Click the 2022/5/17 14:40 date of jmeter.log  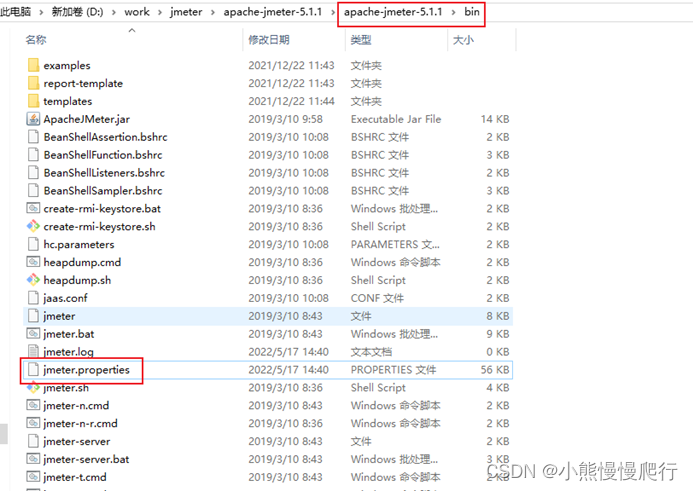click(289, 352)
